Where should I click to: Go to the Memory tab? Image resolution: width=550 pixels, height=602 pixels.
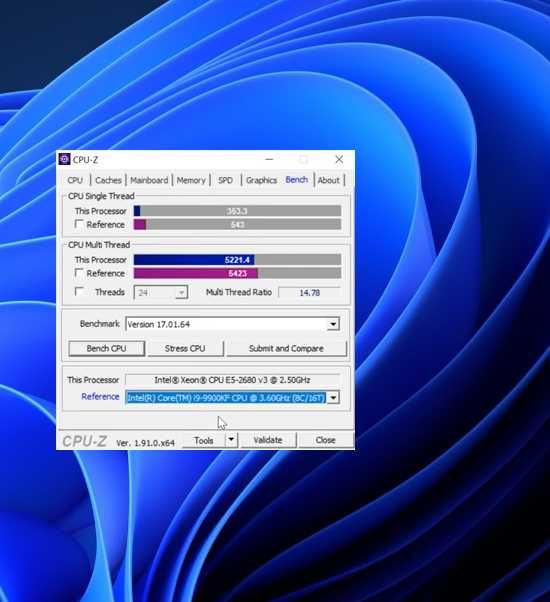click(x=191, y=180)
